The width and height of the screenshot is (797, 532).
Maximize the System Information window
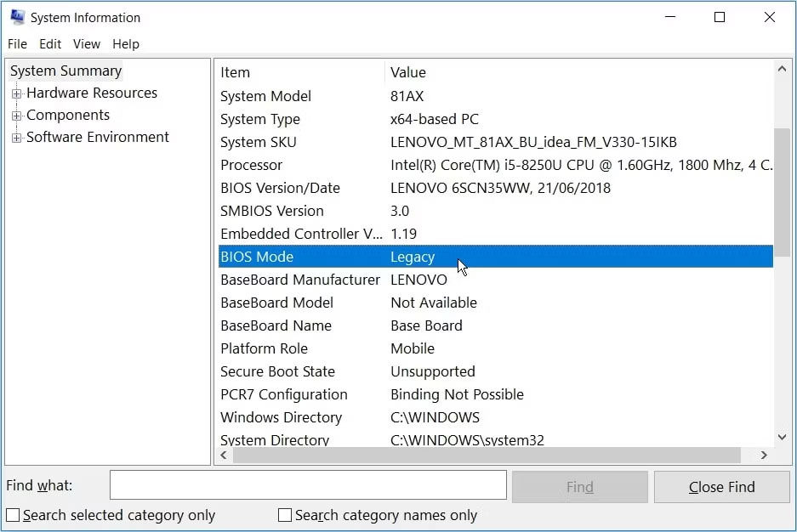click(x=720, y=17)
